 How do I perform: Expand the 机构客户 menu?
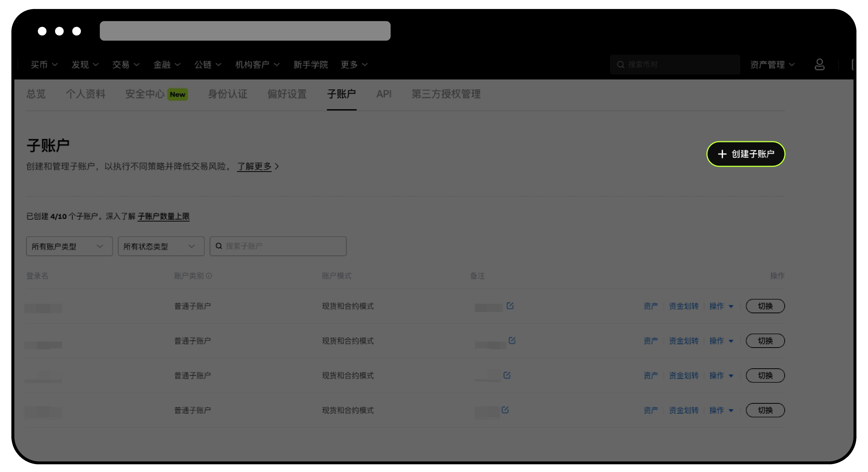pyautogui.click(x=258, y=64)
